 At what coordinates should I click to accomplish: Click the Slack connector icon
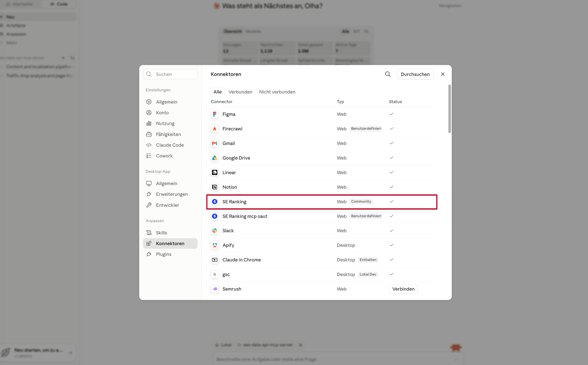(x=215, y=230)
